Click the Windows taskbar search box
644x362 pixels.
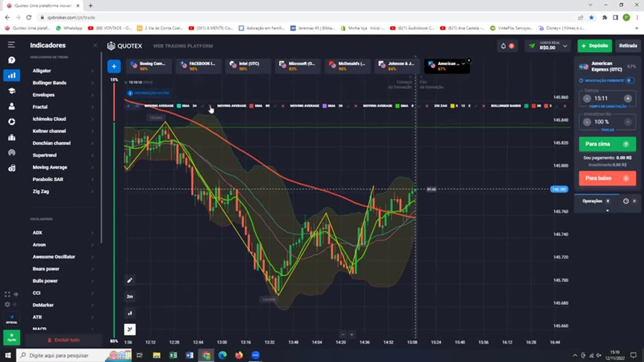[x=74, y=355]
